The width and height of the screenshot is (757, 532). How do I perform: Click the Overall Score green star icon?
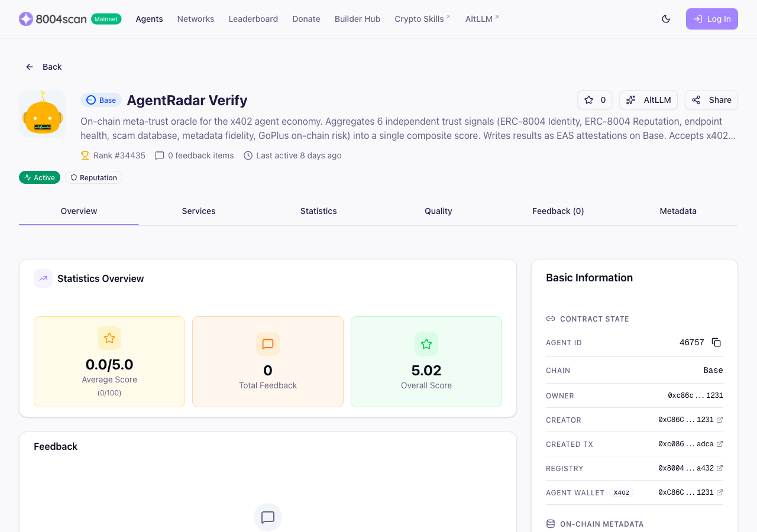pyautogui.click(x=426, y=344)
